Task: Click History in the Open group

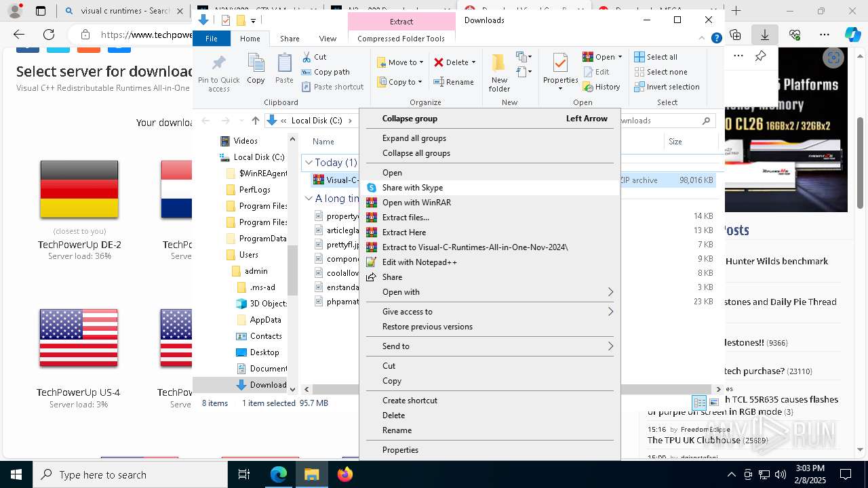Action: 601,87
